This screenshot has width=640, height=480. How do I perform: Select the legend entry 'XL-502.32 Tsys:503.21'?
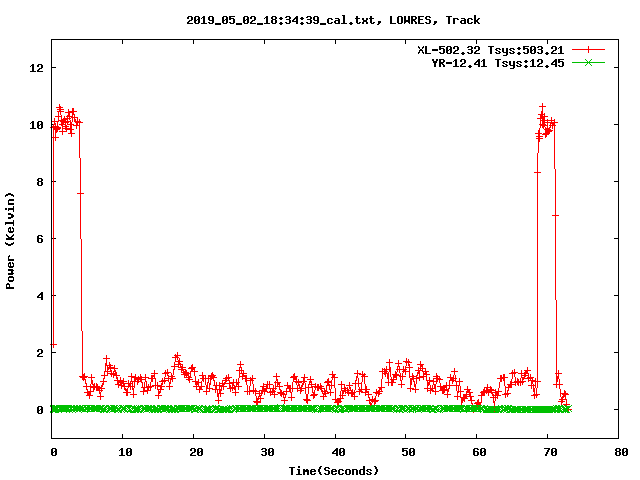point(490,50)
